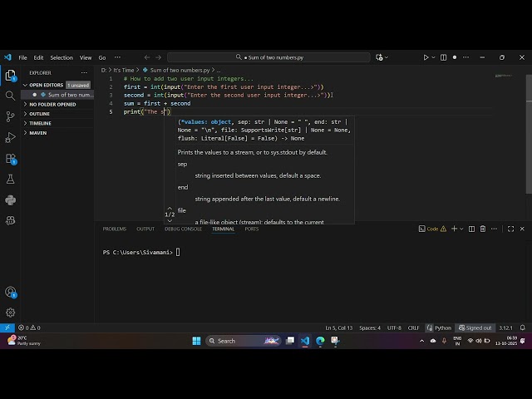Open the Accounts menu icon
532x399 pixels.
[10, 292]
